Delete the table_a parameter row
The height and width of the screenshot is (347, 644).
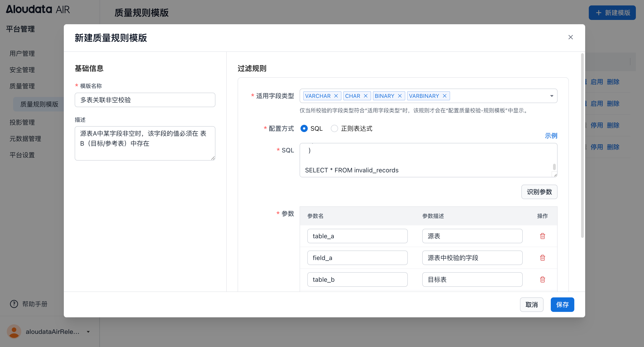[542, 236]
